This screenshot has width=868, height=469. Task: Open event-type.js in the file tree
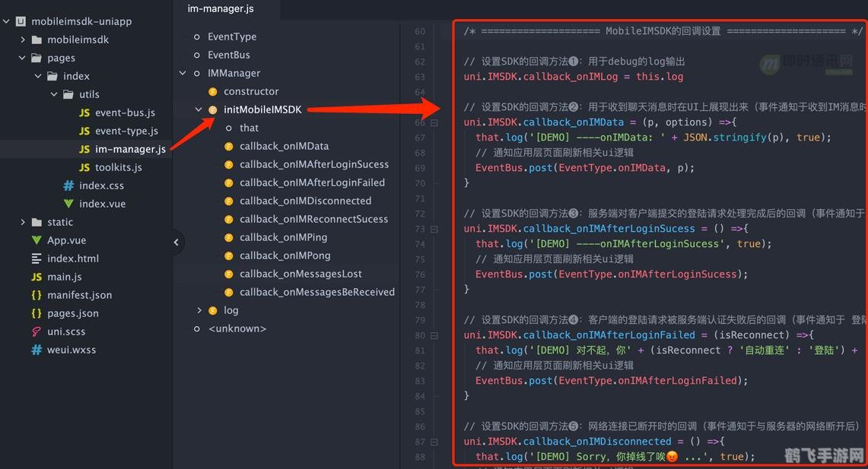tap(126, 131)
